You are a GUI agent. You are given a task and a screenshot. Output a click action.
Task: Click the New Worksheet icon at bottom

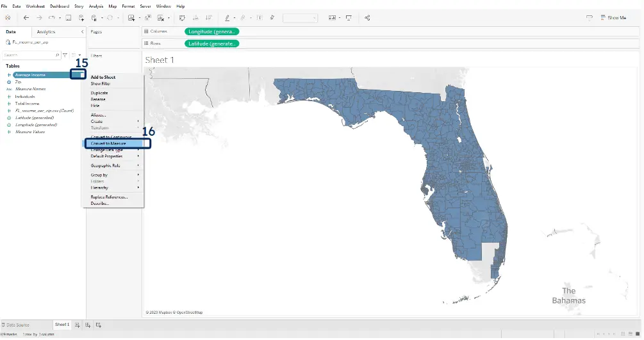(78, 325)
